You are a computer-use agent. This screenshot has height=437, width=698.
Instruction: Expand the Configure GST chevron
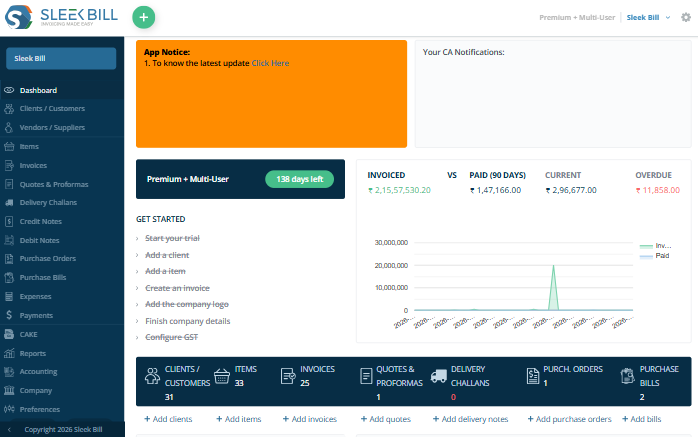click(137, 337)
